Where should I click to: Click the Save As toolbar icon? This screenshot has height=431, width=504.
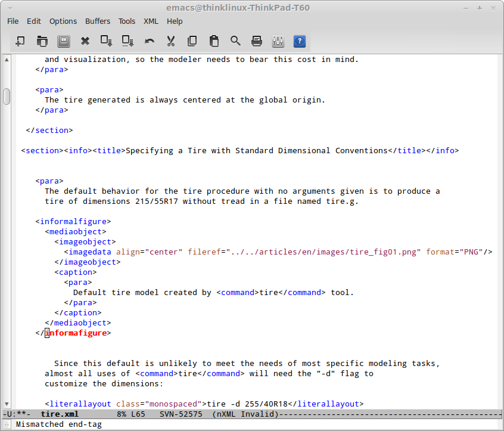pyautogui.click(x=107, y=41)
